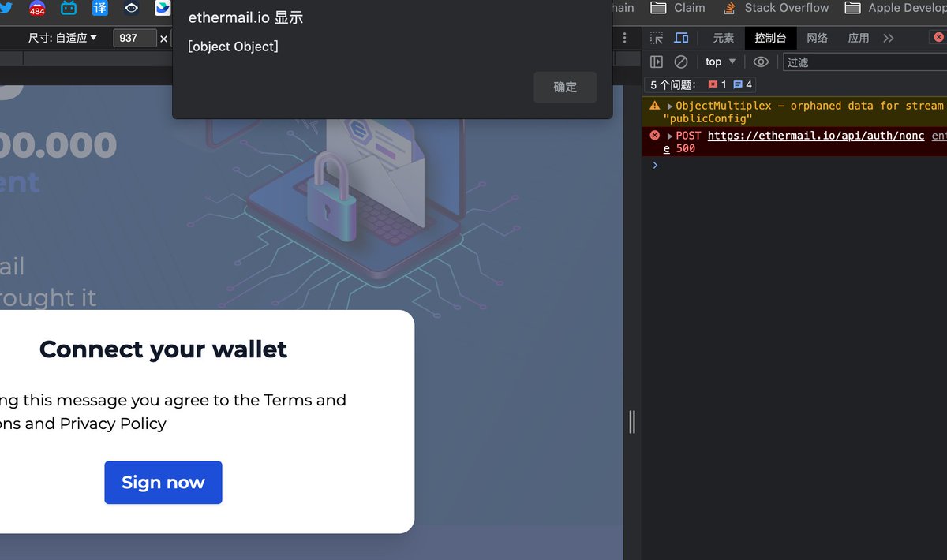
Task: Click the 确定 button in the alert dialog
Action: coord(565,87)
